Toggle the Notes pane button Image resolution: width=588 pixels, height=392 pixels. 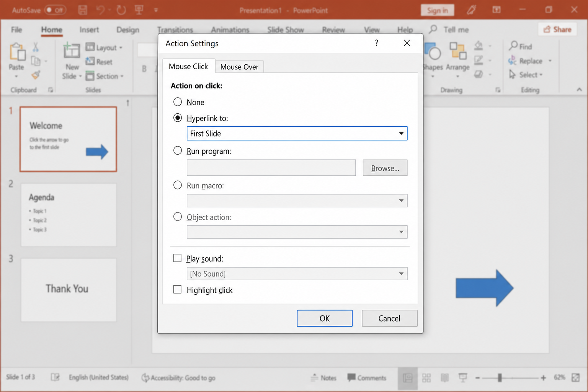(x=324, y=378)
